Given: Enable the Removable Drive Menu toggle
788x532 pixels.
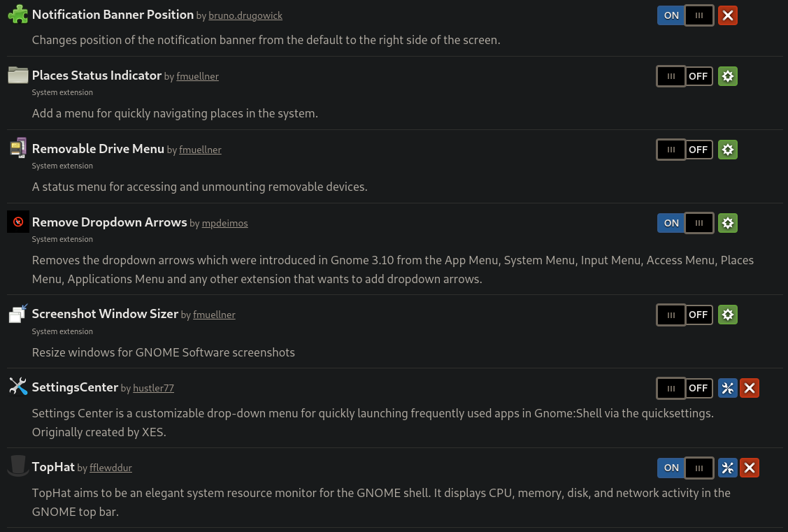Looking at the screenshot, I should [x=685, y=150].
